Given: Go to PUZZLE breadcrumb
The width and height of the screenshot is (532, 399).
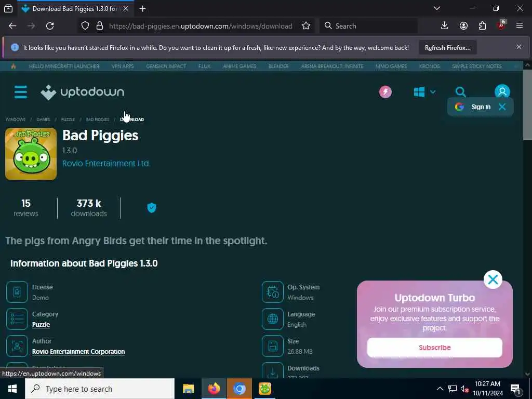Looking at the screenshot, I should (68, 119).
